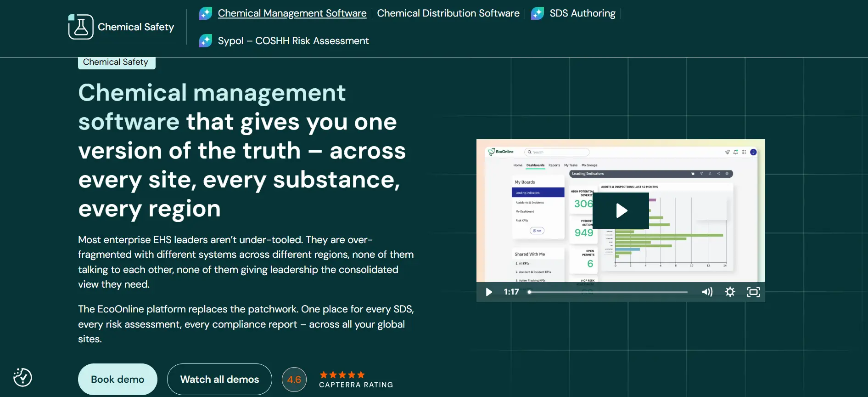Click the CAPTERRA RATING text
The width and height of the screenshot is (868, 397).
356,385
